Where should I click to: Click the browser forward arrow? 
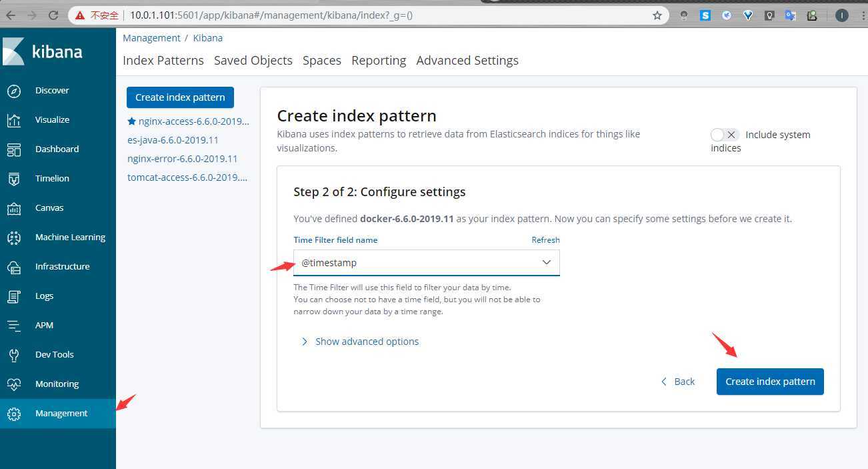click(x=32, y=15)
